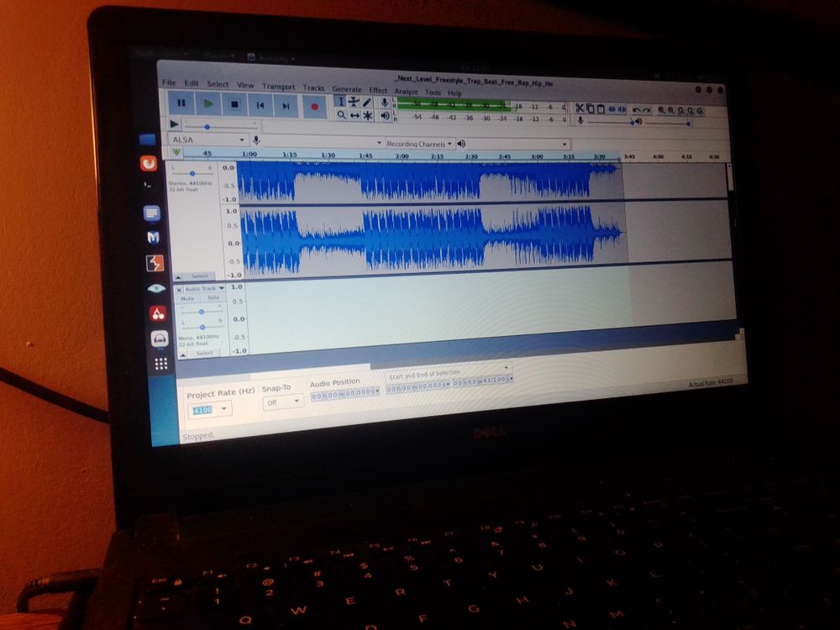
Task: Open the Effect menu
Action: [378, 90]
